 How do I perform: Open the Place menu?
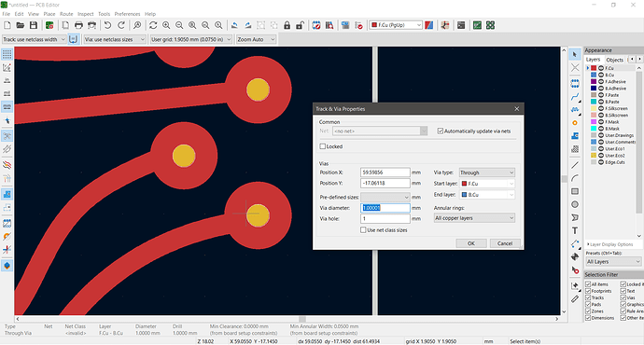pyautogui.click(x=49, y=14)
